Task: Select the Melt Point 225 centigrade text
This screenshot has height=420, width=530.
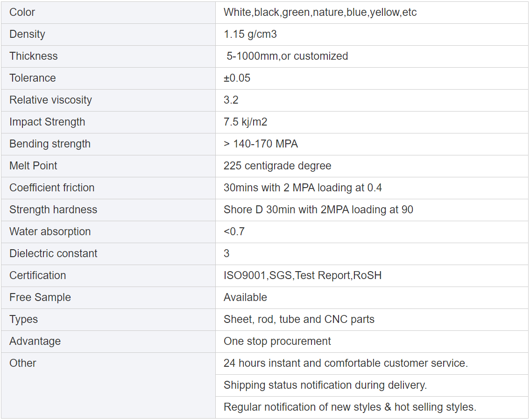Action: 277,166
